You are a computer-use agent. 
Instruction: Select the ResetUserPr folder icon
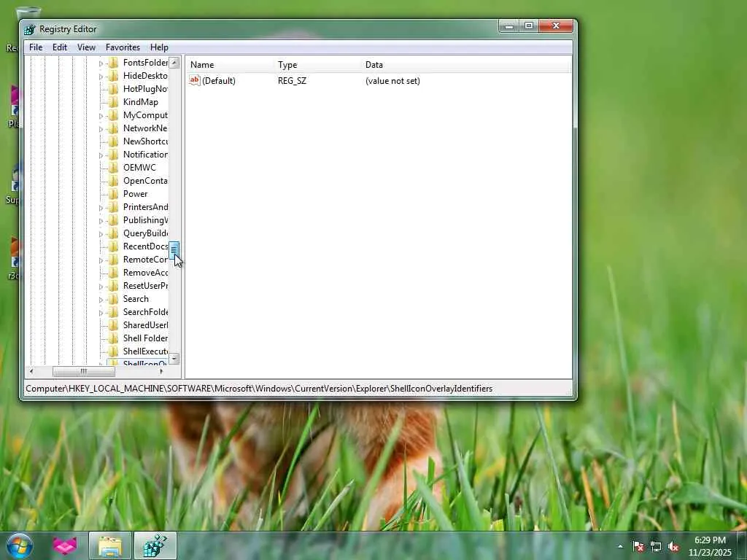(x=113, y=286)
